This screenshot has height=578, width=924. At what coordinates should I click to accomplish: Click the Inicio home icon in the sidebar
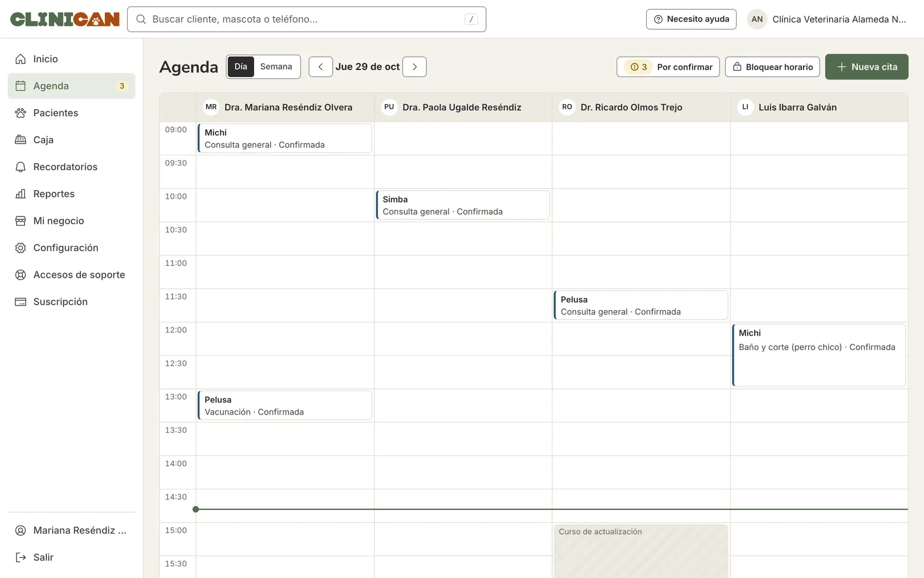pos(20,59)
